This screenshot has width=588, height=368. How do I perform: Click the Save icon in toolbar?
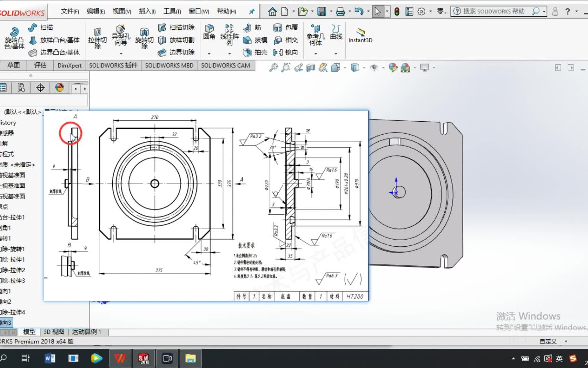(x=322, y=12)
